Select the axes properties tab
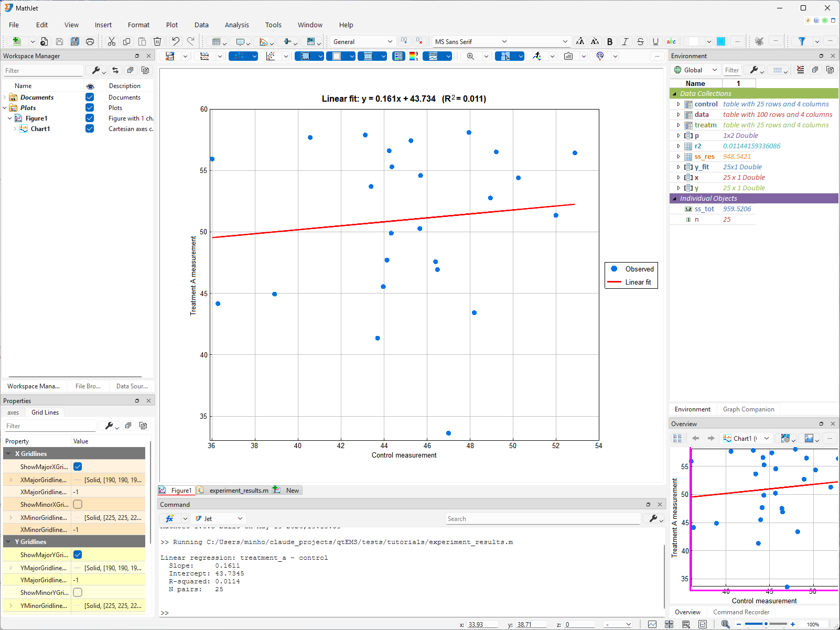This screenshot has width=840, height=630. click(x=13, y=412)
